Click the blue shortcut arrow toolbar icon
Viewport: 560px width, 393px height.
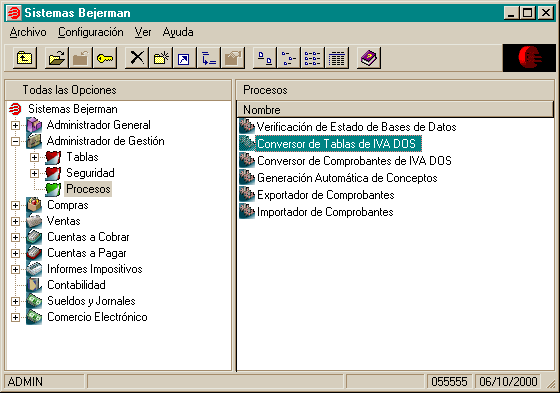(x=184, y=58)
